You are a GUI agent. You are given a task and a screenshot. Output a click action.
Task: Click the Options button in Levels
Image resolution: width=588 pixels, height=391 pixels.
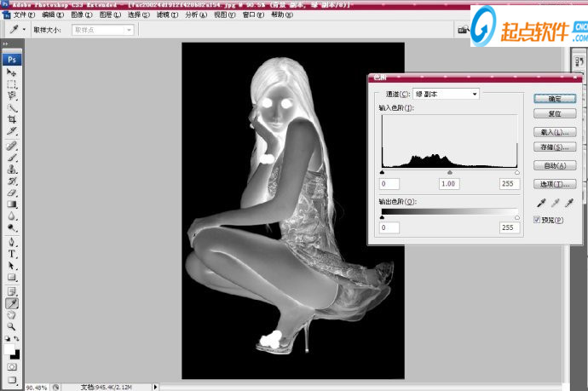(x=555, y=184)
